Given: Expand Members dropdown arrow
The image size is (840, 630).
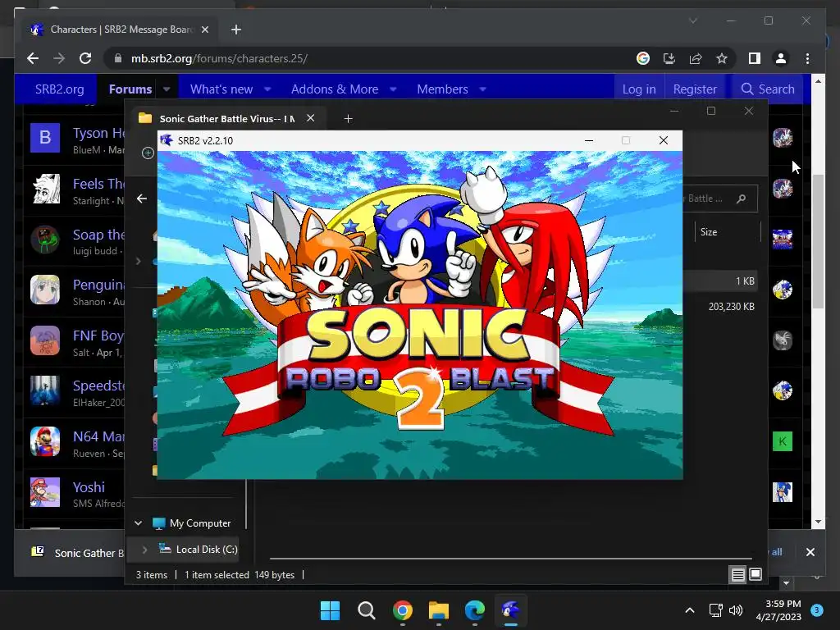Looking at the screenshot, I should click(482, 89).
